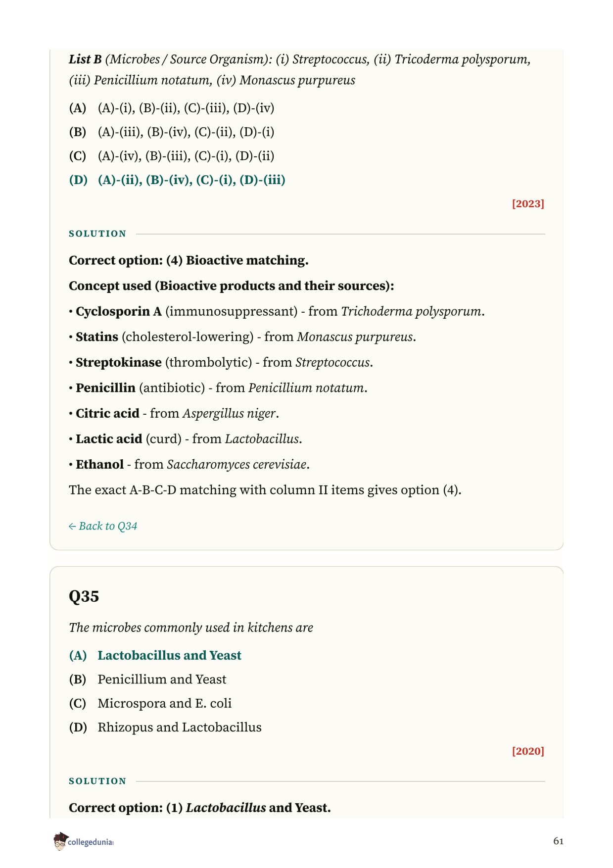Click 'Correct option: (4) Bioactive matching.' text

(x=189, y=260)
